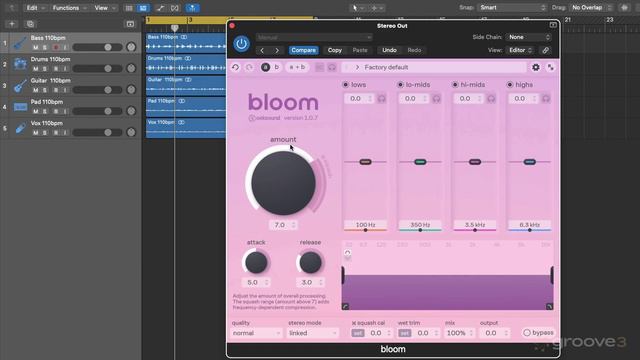Click the Pad track keyboard icon

tap(20, 107)
